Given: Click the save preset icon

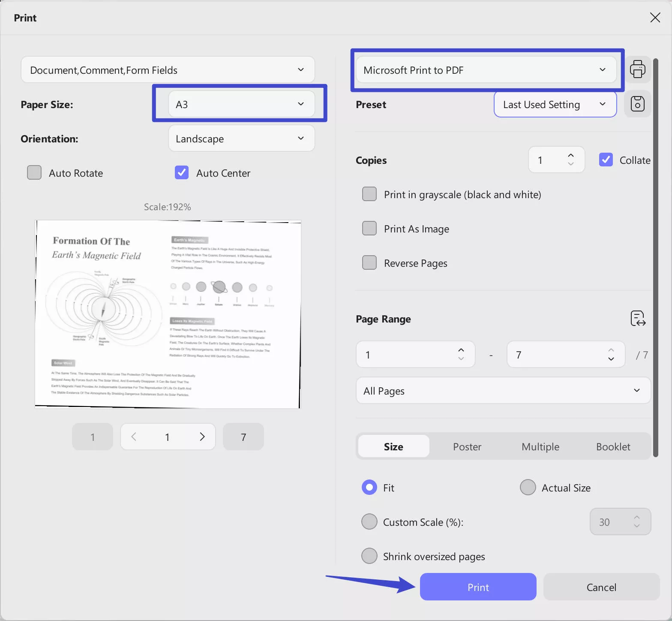Looking at the screenshot, I should pyautogui.click(x=637, y=104).
